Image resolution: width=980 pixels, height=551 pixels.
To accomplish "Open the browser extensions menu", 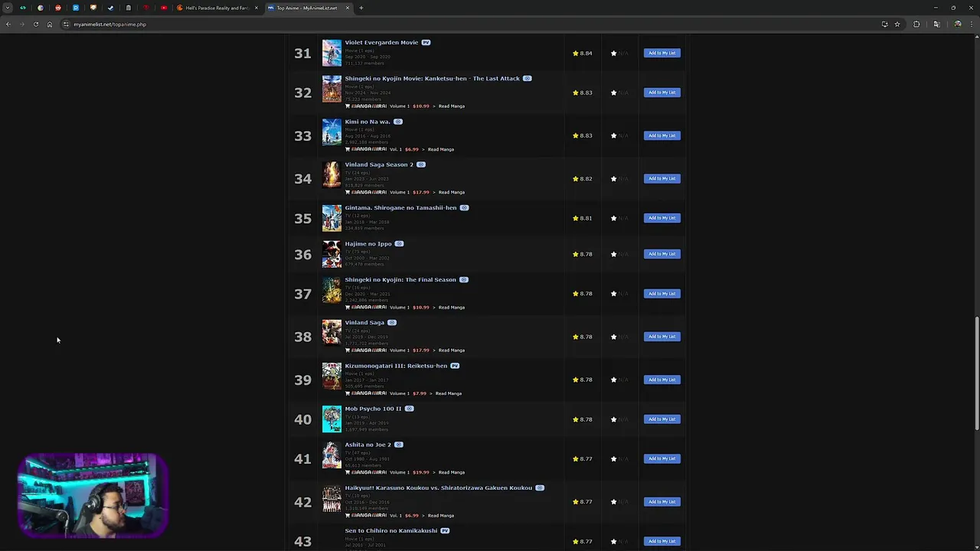I will click(x=916, y=24).
